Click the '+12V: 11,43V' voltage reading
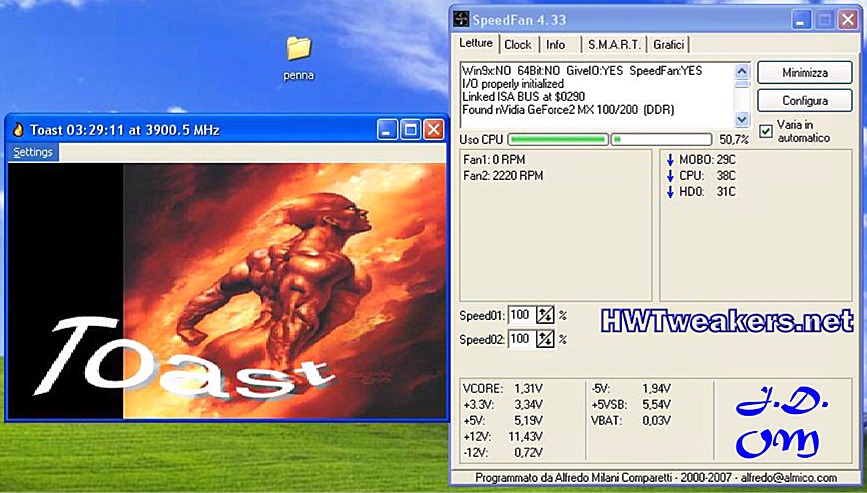Viewport: 867px width, 493px height. [x=503, y=437]
